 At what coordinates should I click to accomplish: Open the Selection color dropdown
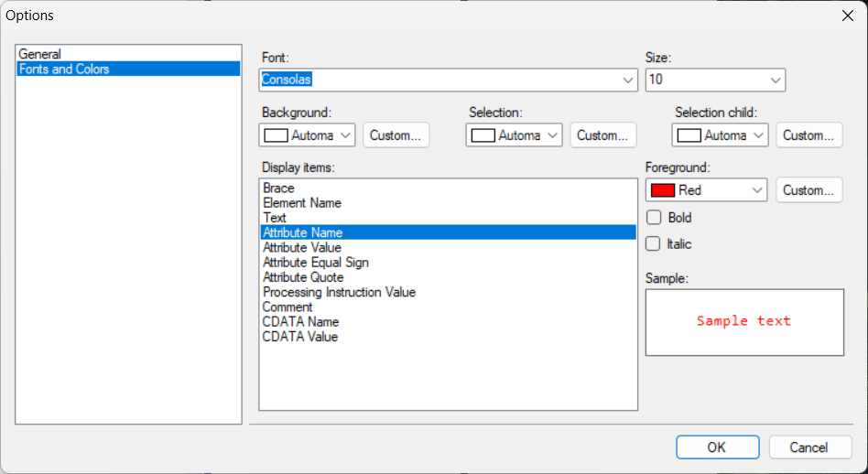[x=514, y=135]
